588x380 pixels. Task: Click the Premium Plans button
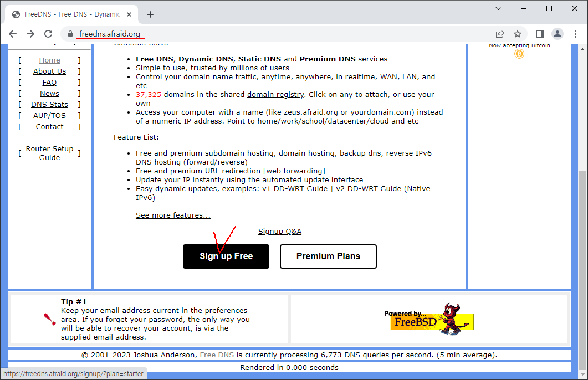click(x=328, y=256)
